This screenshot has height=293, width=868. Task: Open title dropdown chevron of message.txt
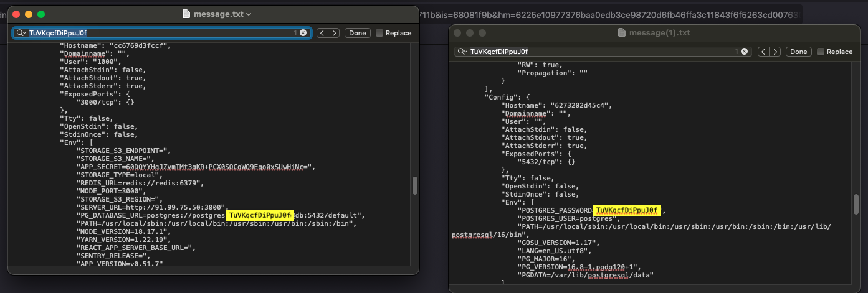point(249,14)
